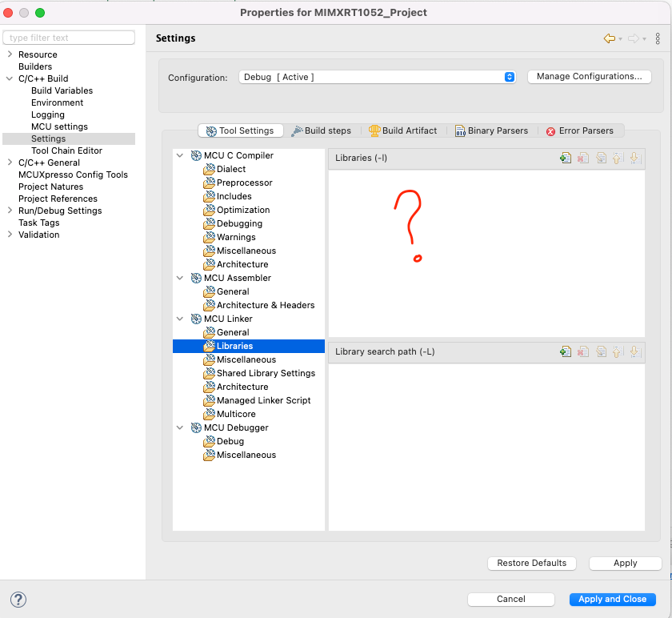Collapse the MCU C Compiler tree node
672x618 pixels.
(x=180, y=155)
